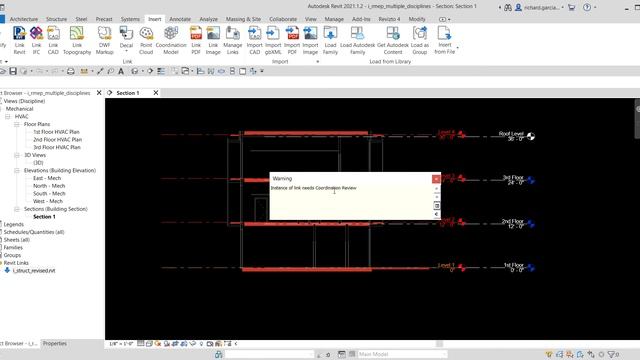
Task: Select i_struct_revised.rvt Revit link
Action: pos(33,271)
